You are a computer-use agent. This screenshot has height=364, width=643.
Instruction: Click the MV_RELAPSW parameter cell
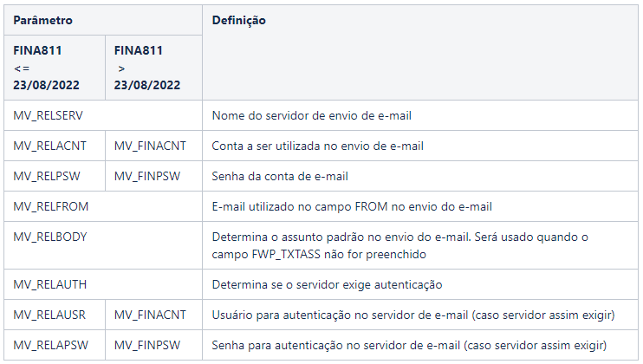55,345
